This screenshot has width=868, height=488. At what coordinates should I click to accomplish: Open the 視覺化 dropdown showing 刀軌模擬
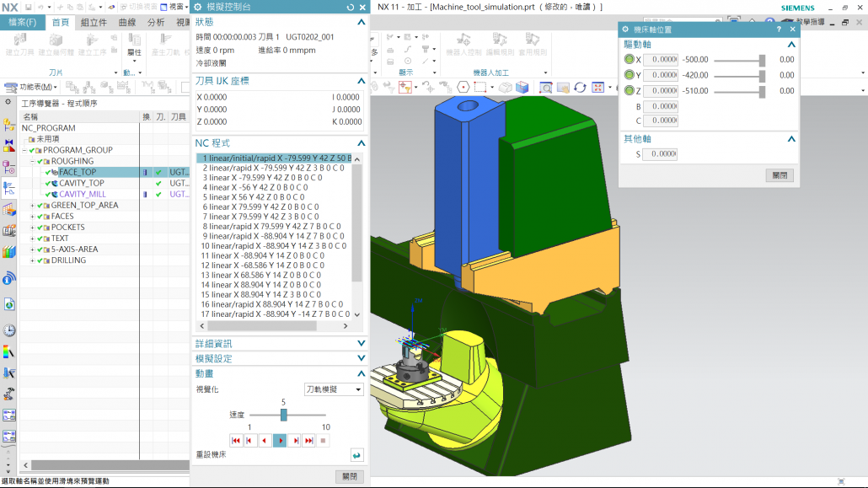[x=334, y=389]
